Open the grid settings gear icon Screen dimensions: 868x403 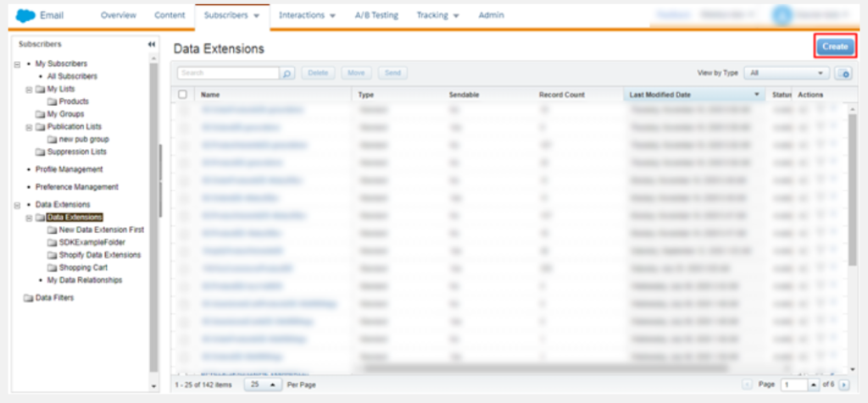click(x=843, y=74)
